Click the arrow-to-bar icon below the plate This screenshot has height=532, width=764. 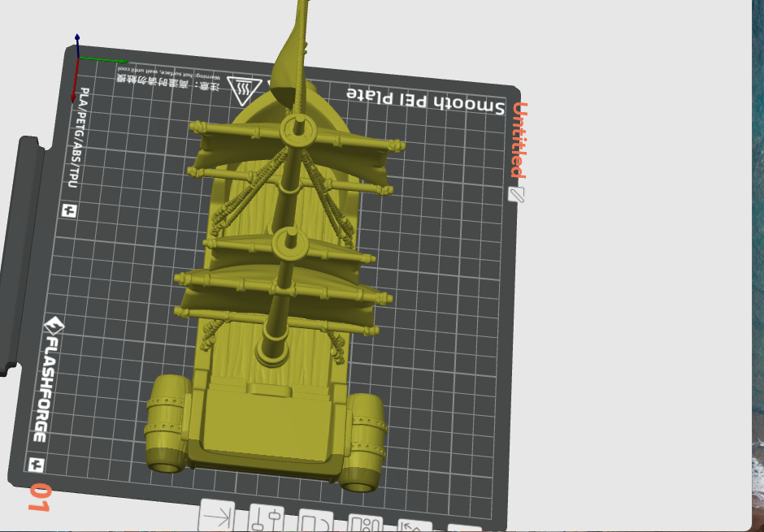tap(217, 516)
